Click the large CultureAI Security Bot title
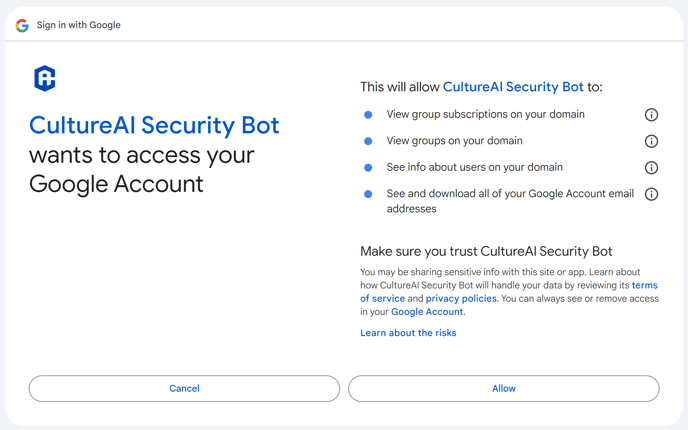Image resolution: width=688 pixels, height=430 pixels. 154,125
